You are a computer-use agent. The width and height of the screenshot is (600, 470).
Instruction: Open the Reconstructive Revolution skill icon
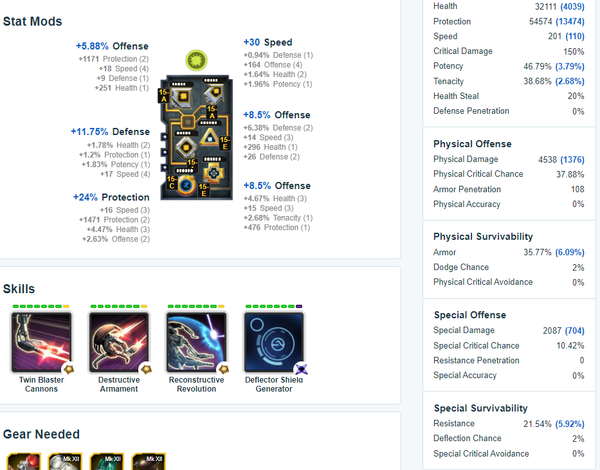coord(196,342)
